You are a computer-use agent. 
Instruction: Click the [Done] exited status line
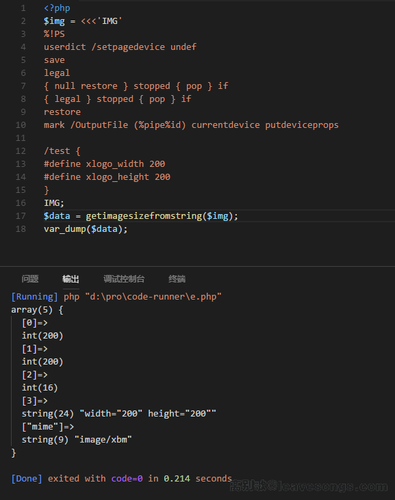(121, 479)
